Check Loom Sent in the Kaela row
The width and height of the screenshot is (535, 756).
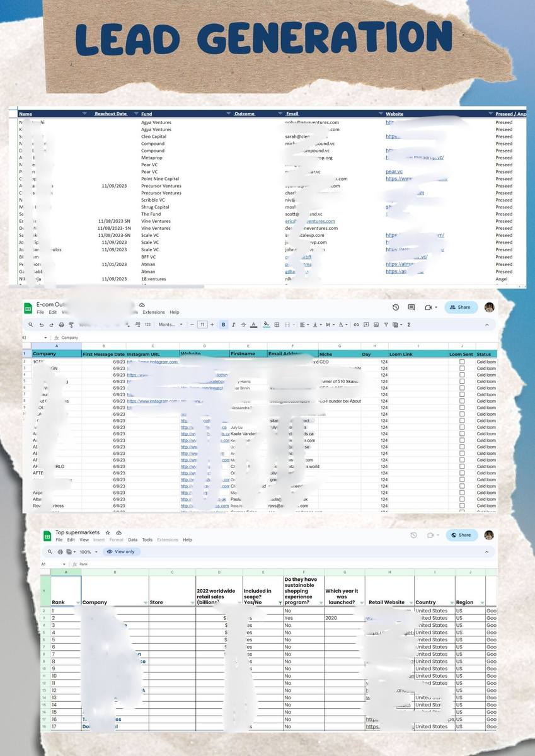click(x=462, y=435)
